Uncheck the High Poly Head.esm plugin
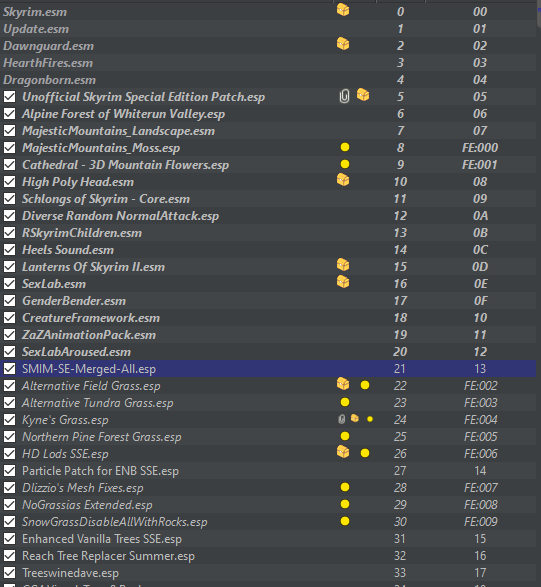Viewport: 541px width, 587px height. [x=10, y=182]
